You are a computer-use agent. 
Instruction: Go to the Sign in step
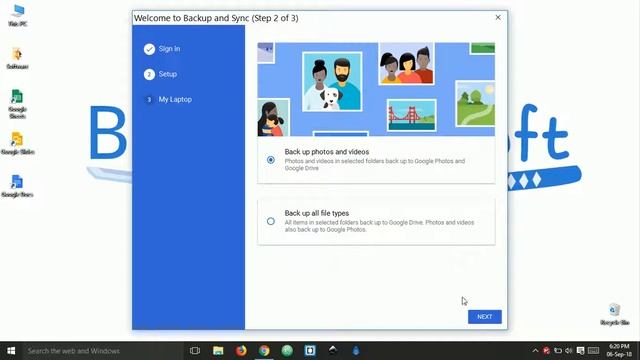(169, 49)
